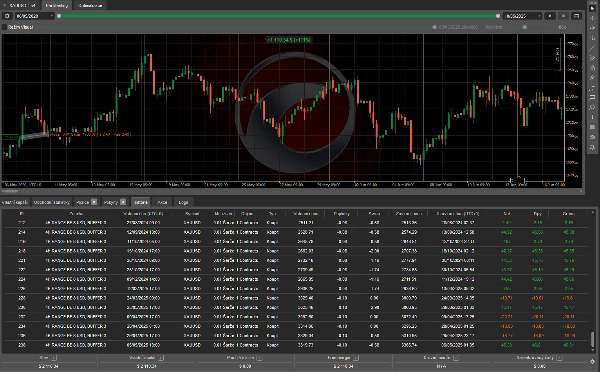Image resolution: width=600 pixels, height=372 pixels.
Task: Select history row with ID 214
Action: (297, 232)
